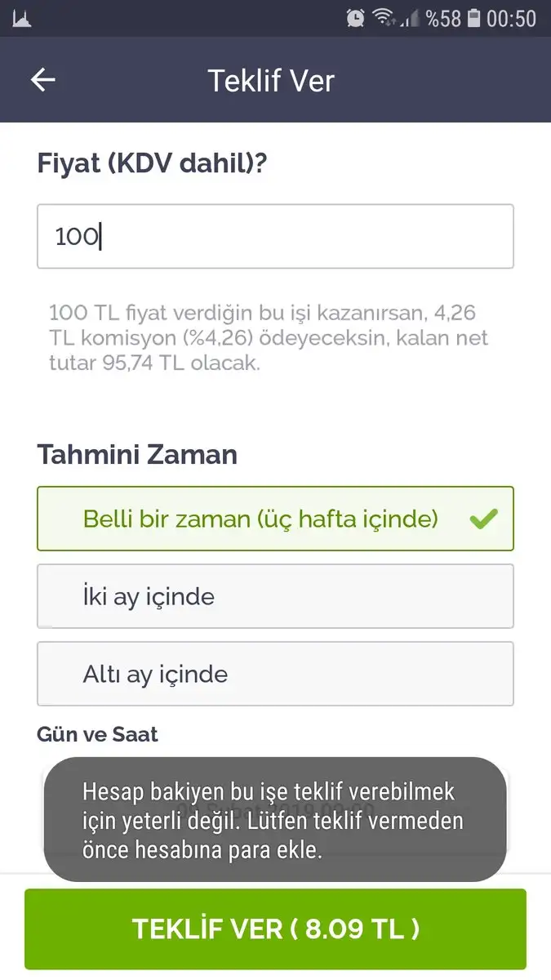Tap the notification icon at top-left
Image resolution: width=551 pixels, height=980 pixels.
[x=21, y=18]
